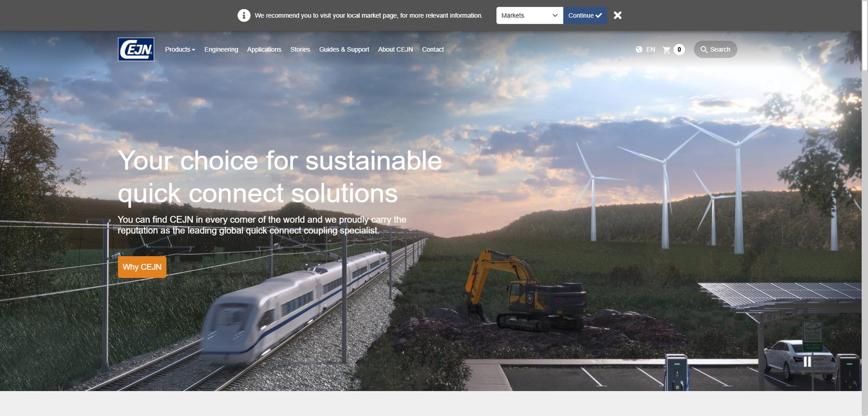Dismiss the market recommendation banner
The image size is (868, 416).
tap(617, 15)
